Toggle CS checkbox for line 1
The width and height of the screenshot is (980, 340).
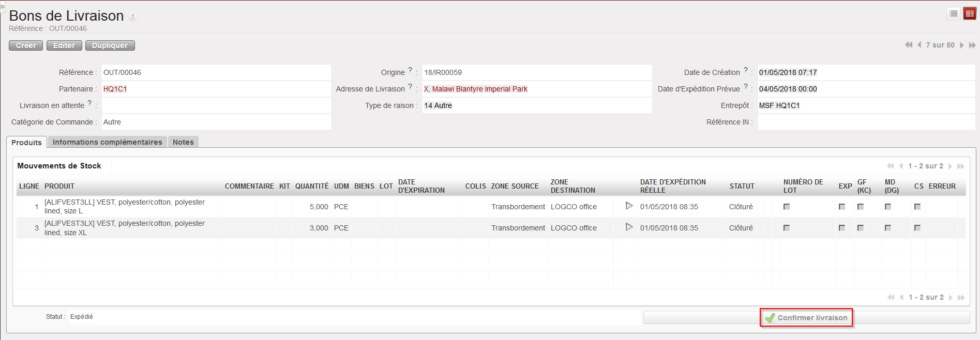(x=917, y=207)
